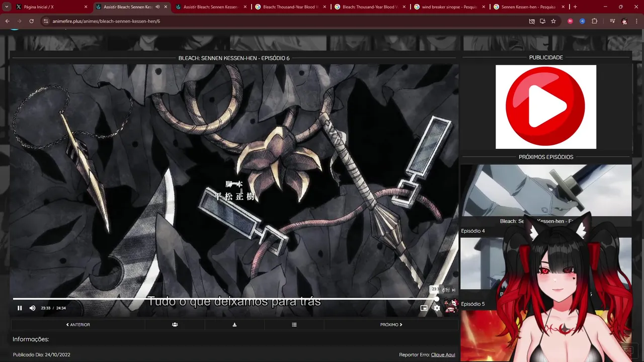Switch to Sennen Kessen-hen Pesquisa tab
Screen dimensions: 644x362
[528, 7]
